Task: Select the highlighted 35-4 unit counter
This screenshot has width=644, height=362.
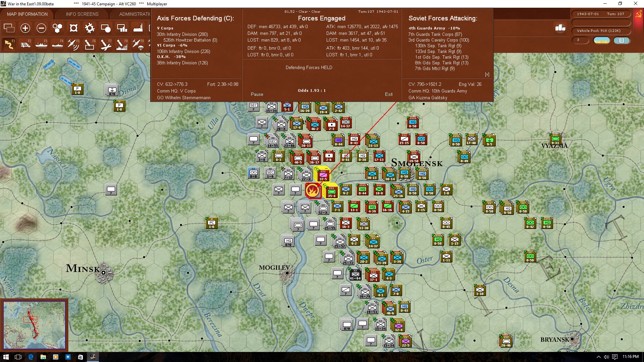Action: [x=331, y=191]
